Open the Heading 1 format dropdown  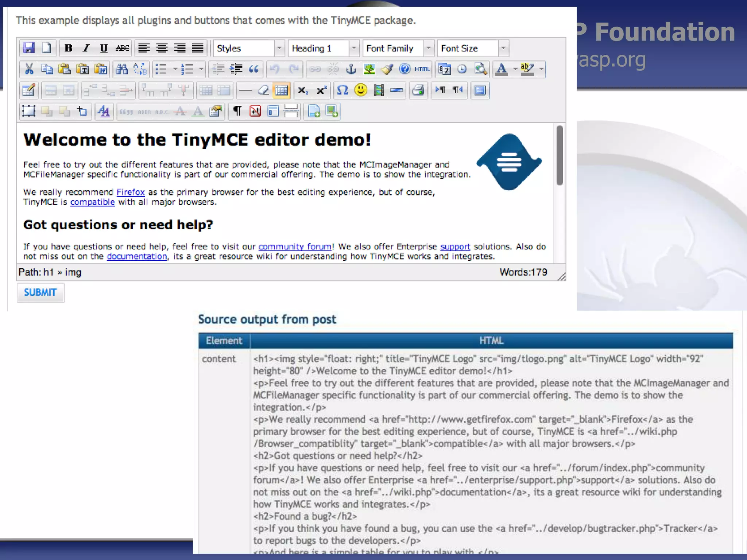(324, 48)
